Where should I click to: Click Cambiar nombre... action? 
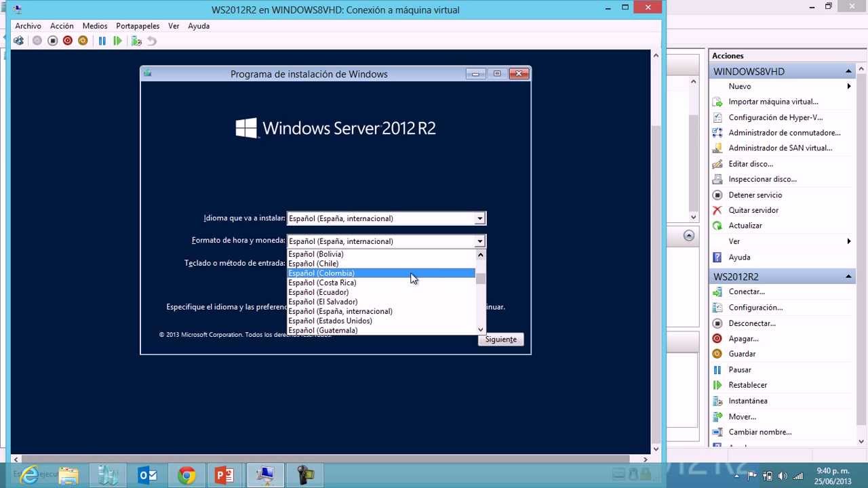(x=760, y=432)
